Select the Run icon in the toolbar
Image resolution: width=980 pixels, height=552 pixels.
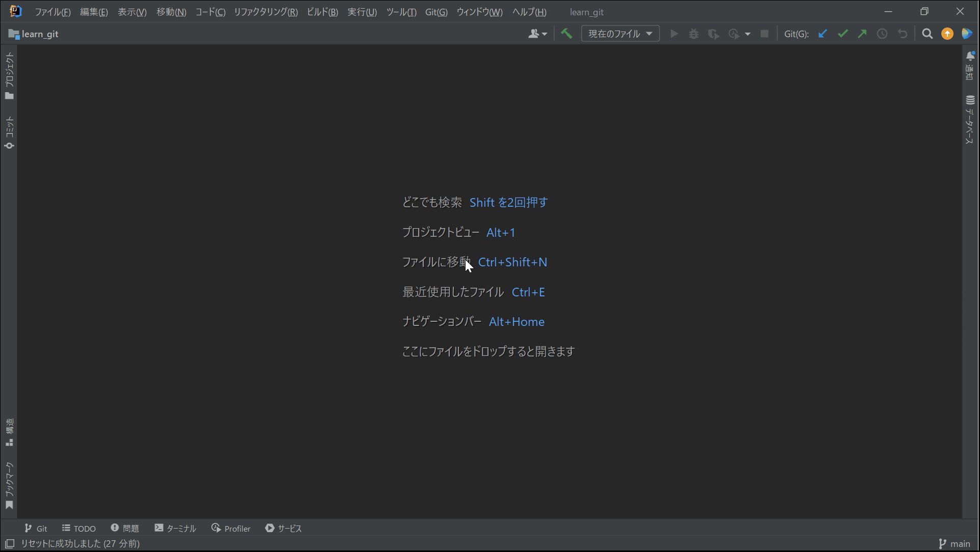[674, 34]
